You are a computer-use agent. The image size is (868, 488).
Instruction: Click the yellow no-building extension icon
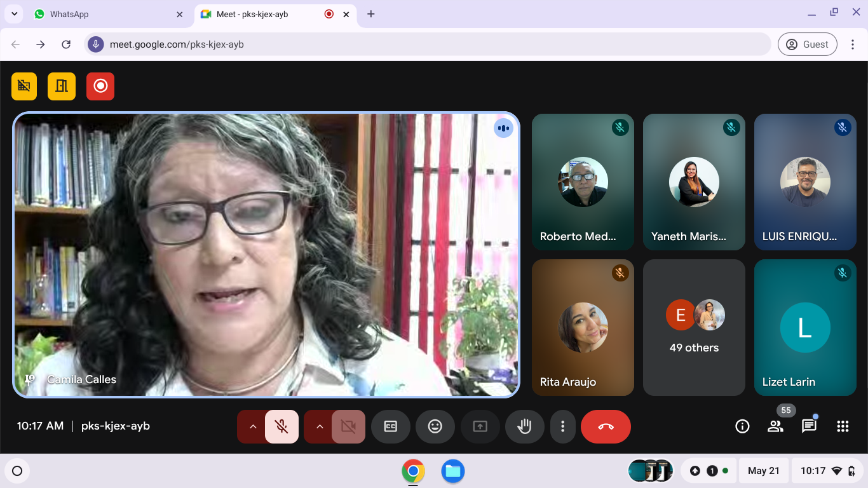tap(24, 86)
